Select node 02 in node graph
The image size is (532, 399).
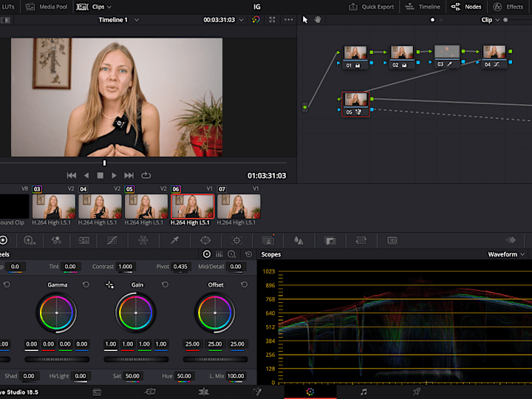click(402, 57)
